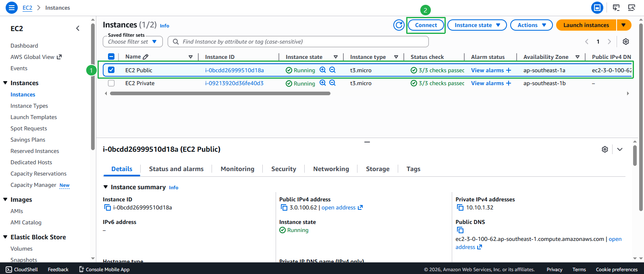
Task: Sort by the Name column arrow
Action: 191,57
